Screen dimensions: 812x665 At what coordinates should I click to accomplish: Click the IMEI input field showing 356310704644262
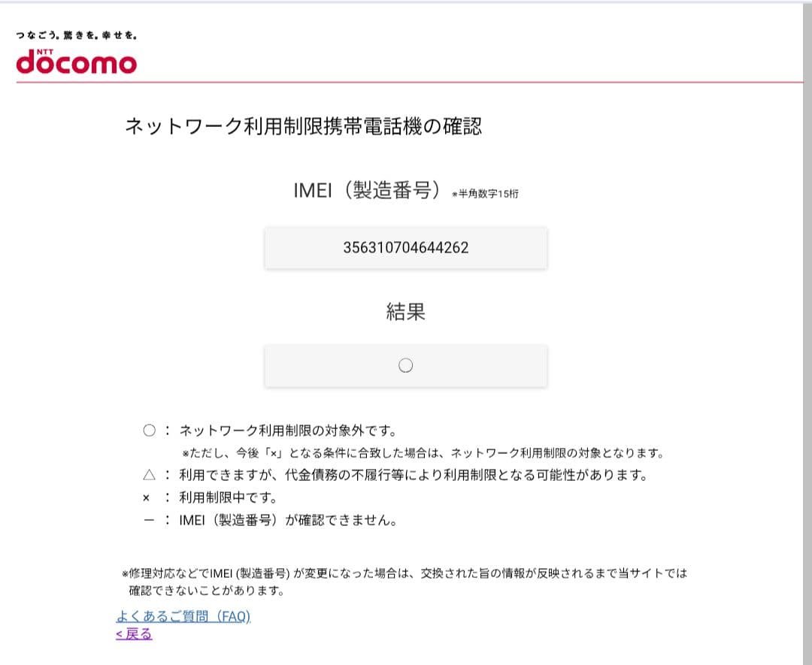click(405, 247)
